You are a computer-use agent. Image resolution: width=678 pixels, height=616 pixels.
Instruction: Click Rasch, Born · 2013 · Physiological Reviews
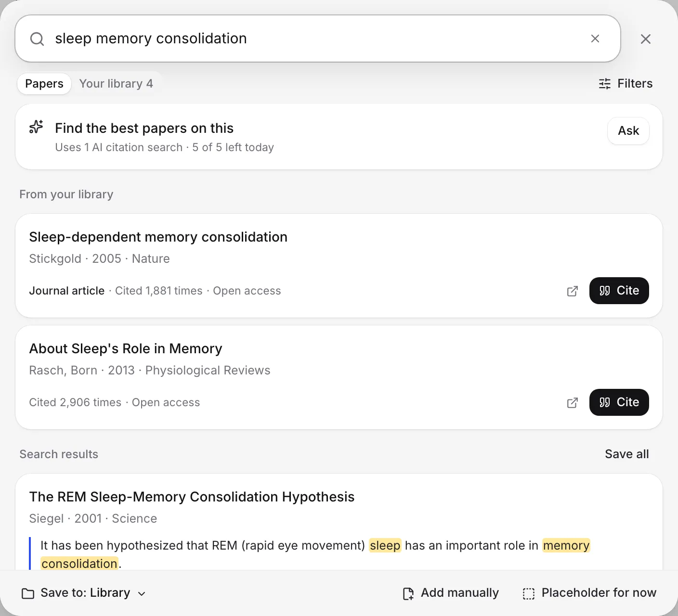click(x=150, y=370)
